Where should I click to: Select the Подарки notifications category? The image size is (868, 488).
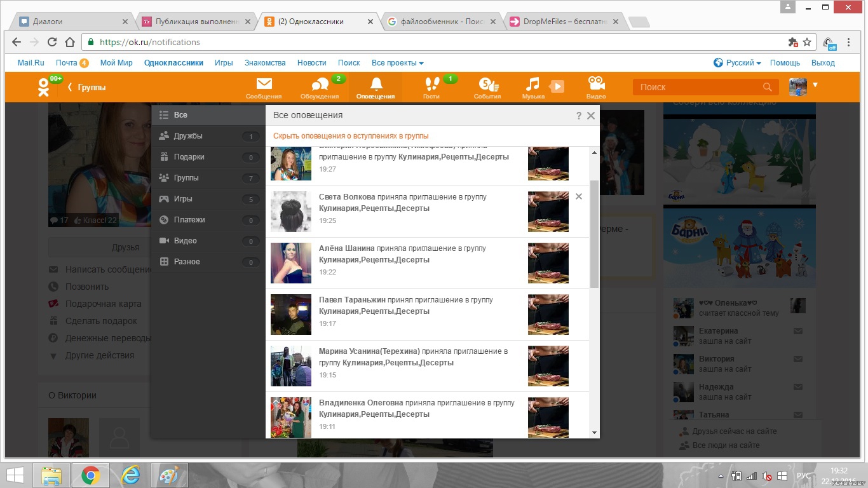click(x=208, y=157)
